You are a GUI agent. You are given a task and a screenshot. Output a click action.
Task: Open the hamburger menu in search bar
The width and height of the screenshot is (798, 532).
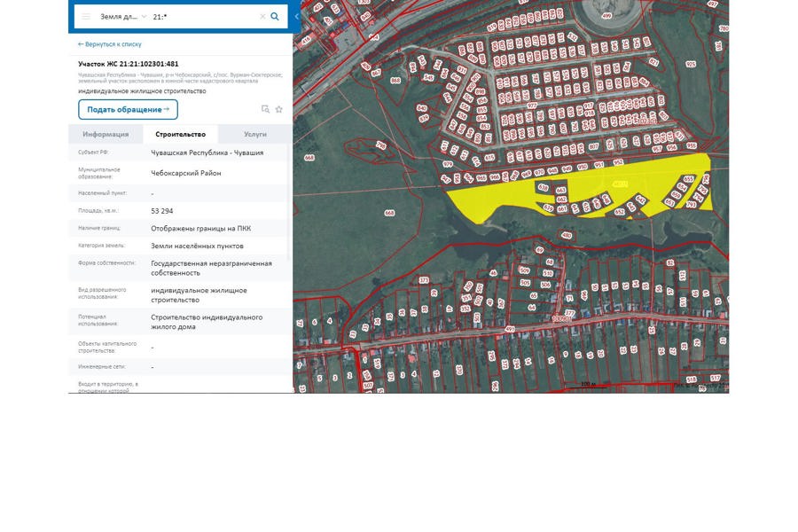[x=86, y=17]
